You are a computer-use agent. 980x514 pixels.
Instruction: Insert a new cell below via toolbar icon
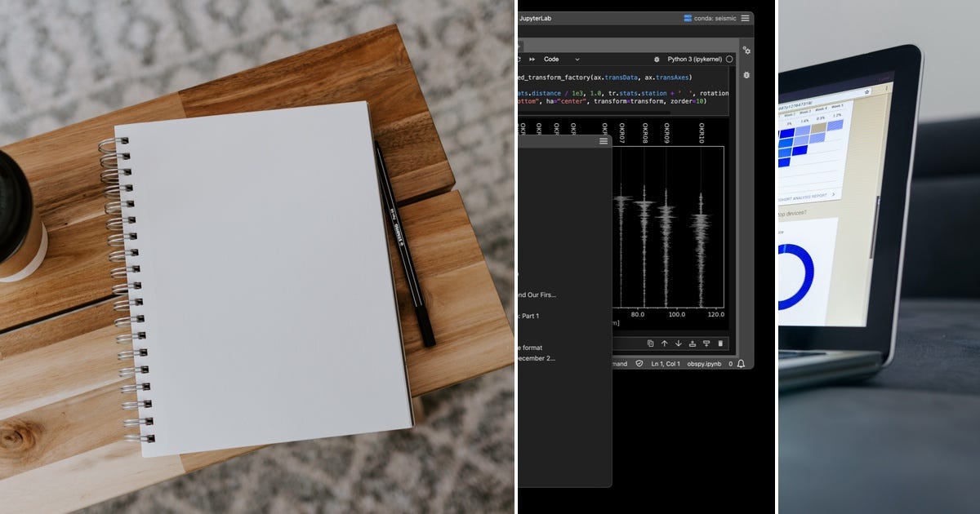click(x=706, y=343)
